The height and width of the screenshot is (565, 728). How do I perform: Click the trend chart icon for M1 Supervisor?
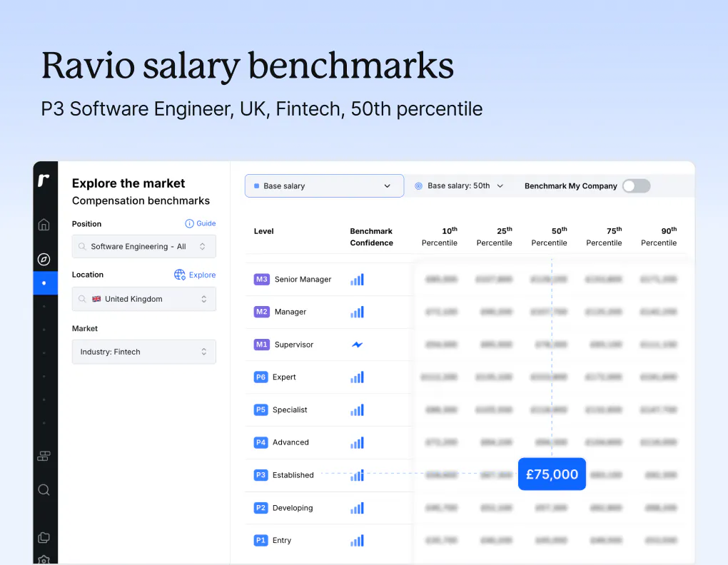click(x=357, y=345)
